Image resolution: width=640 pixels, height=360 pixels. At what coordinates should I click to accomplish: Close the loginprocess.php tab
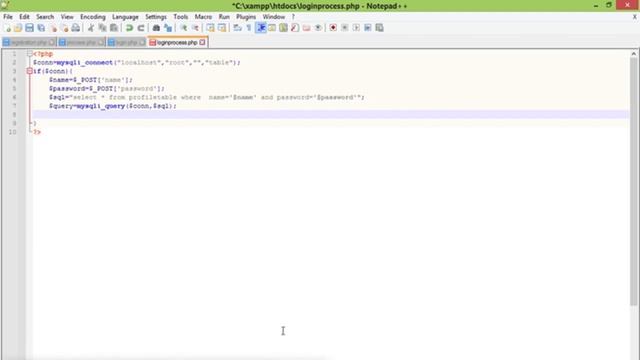(x=202, y=42)
